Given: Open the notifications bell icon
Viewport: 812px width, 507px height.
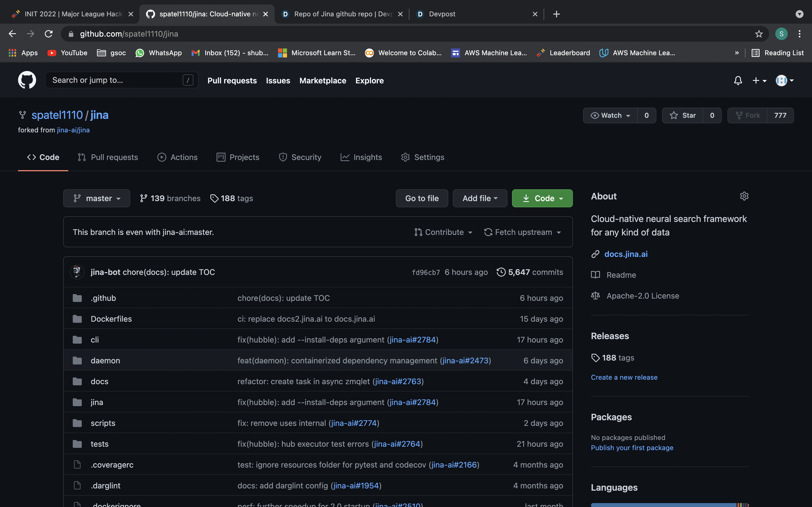Looking at the screenshot, I should (738, 81).
